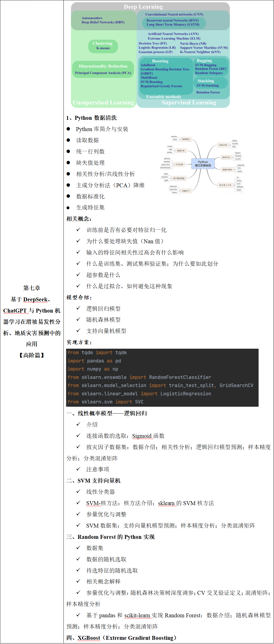Click item '什么是过拟合，如何避免这种现象'
274x644 pixels.
tap(129, 286)
